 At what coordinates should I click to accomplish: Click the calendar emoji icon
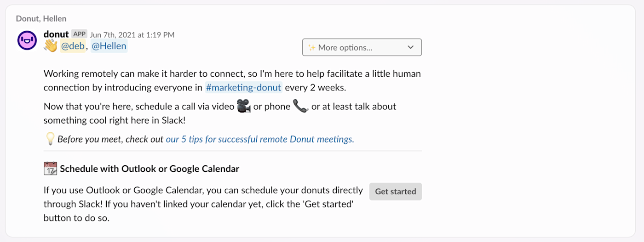tap(50, 169)
